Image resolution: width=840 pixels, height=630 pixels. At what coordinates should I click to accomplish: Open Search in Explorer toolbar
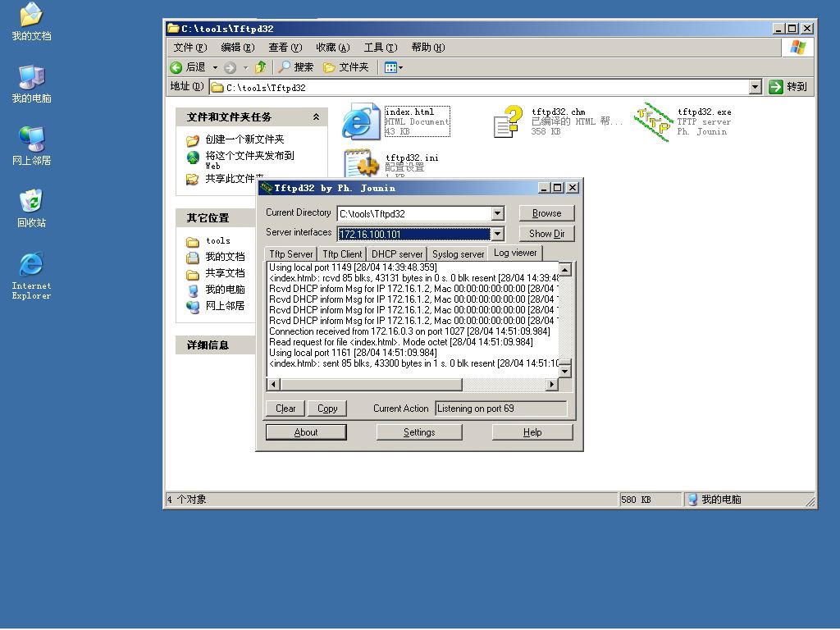point(295,67)
